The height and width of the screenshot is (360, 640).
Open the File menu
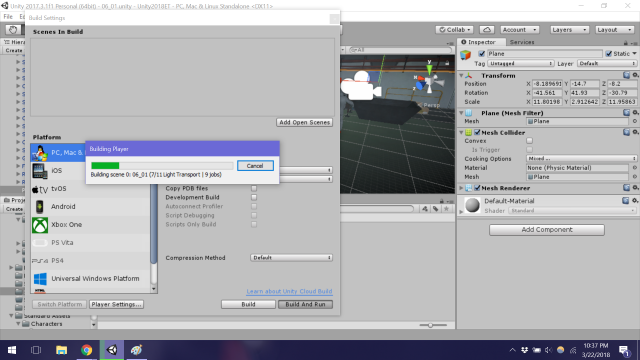tap(8, 17)
